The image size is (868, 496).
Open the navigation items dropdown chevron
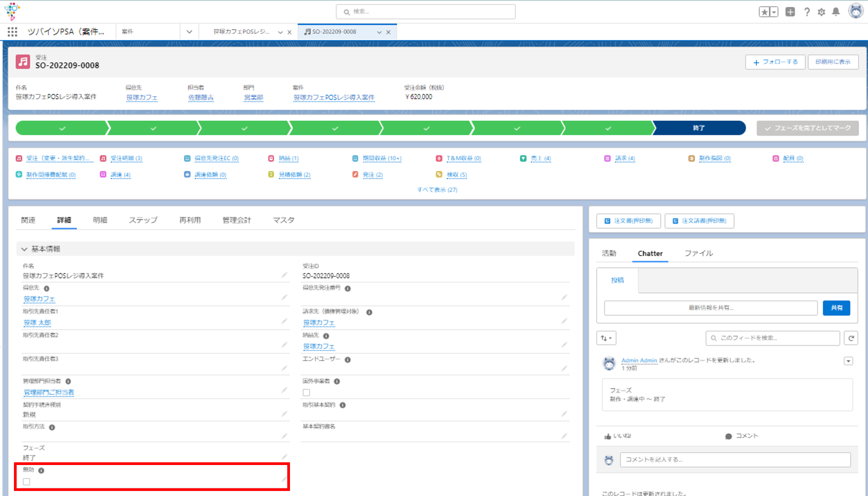[x=189, y=32]
